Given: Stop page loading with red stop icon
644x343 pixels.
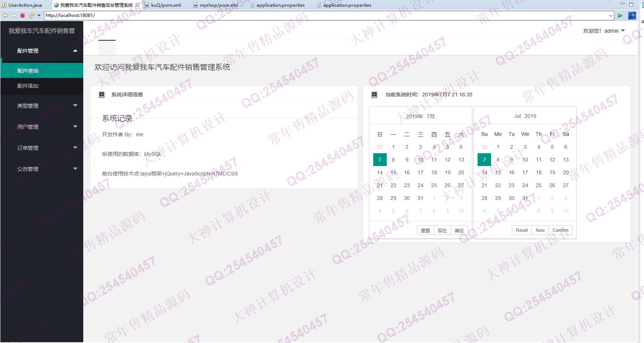Looking at the screenshot, I should 23,15.
